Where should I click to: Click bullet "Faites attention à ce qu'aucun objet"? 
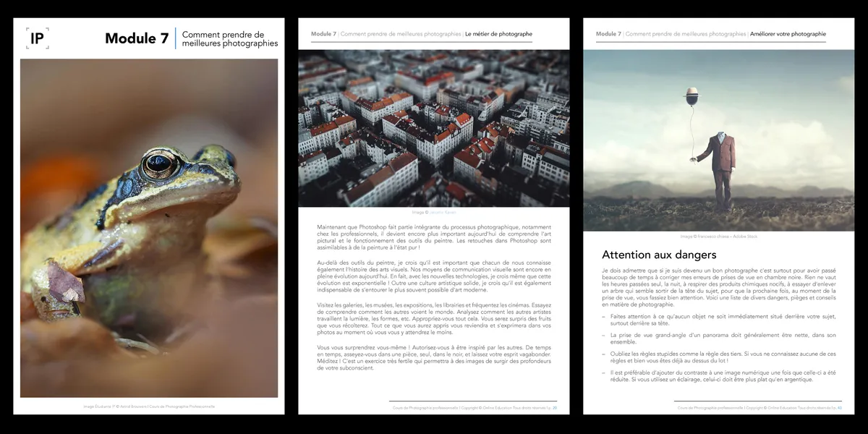click(x=719, y=320)
